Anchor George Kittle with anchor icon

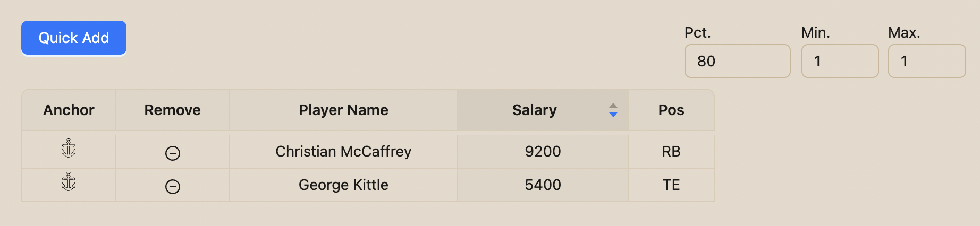pyautogui.click(x=69, y=182)
